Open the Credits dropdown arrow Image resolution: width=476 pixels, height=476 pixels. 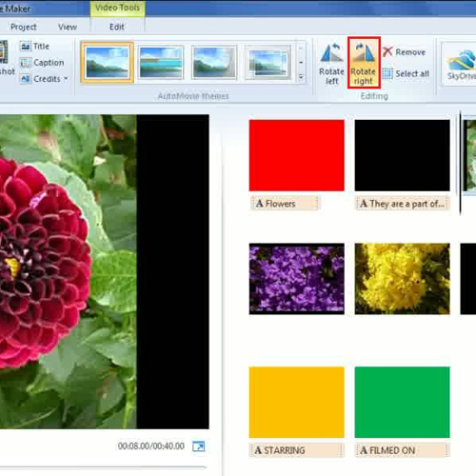pos(66,78)
